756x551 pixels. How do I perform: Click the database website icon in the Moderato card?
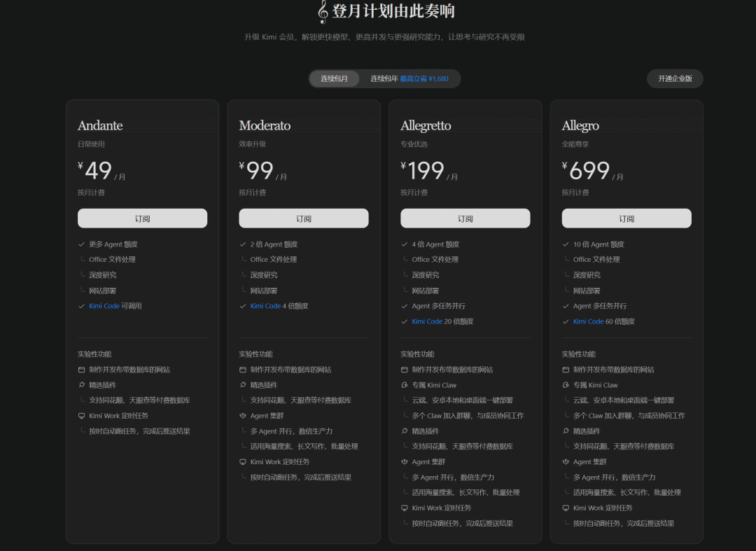point(243,370)
